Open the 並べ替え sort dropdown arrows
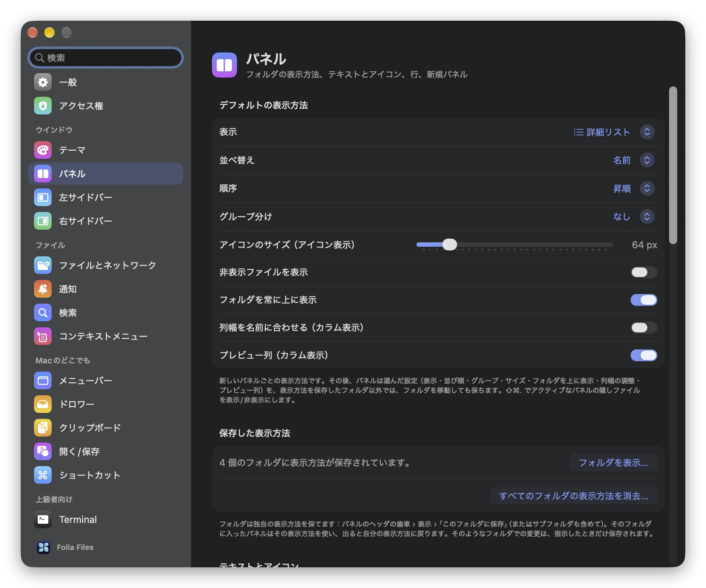The width and height of the screenshot is (706, 588). pos(647,160)
